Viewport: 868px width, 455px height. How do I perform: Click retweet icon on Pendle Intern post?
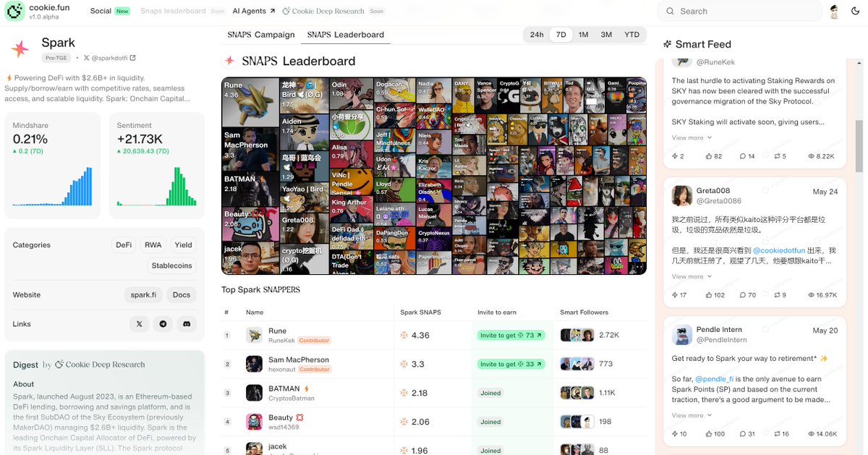[x=780, y=434]
